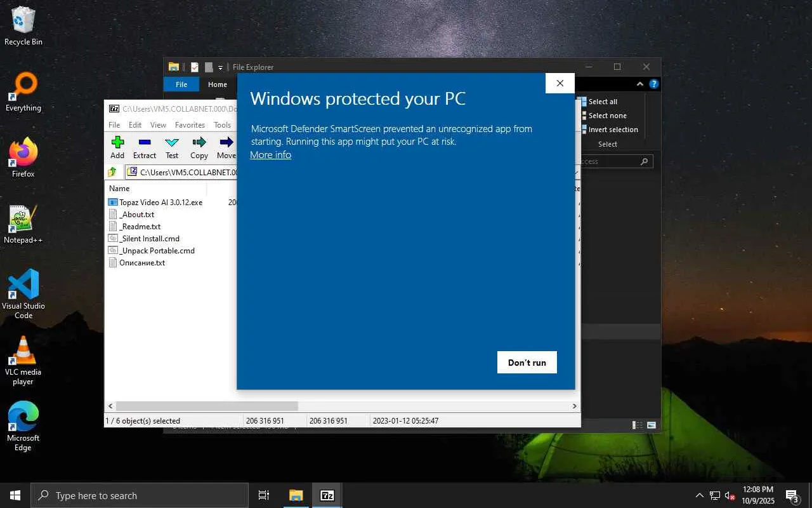Click the 7-Zip title bar app icon
This screenshot has height=508, width=812.
pyautogui.click(x=114, y=109)
